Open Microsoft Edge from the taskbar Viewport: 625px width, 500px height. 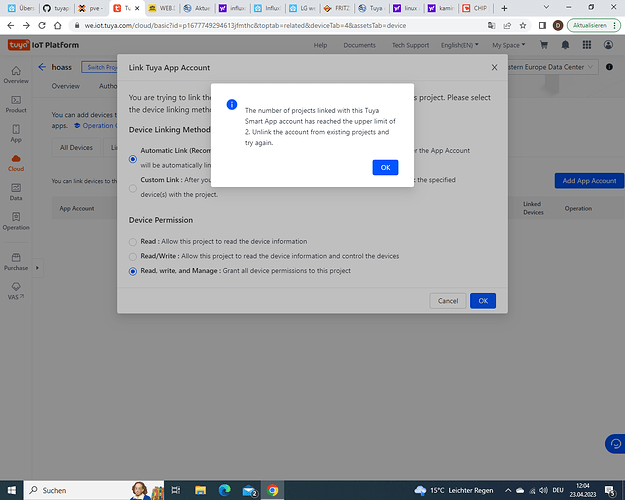[x=224, y=490]
